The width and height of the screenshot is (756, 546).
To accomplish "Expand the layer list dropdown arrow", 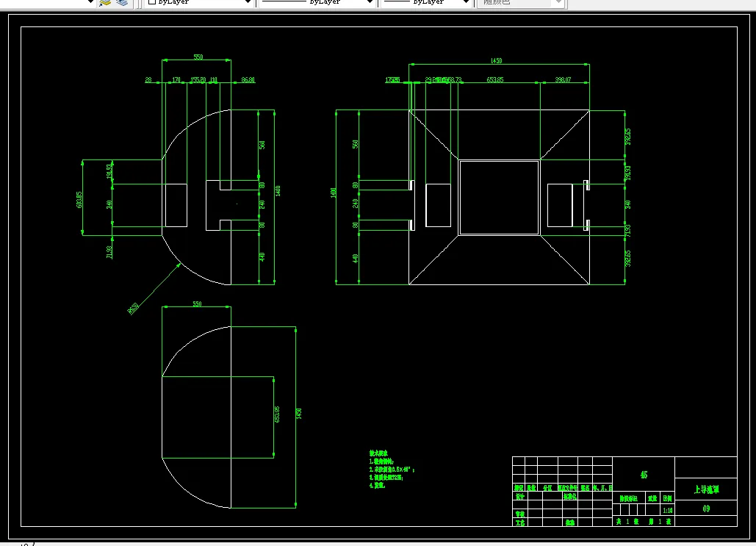I will coord(90,2).
